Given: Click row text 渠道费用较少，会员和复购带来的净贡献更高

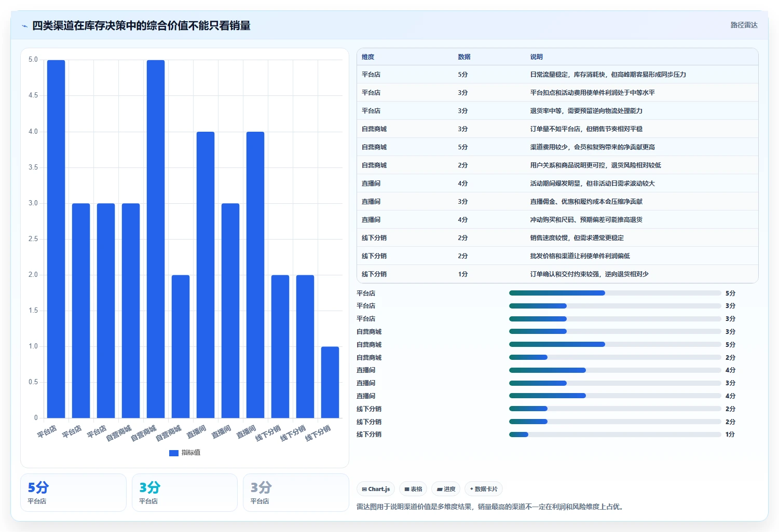Looking at the screenshot, I should click(592, 147).
